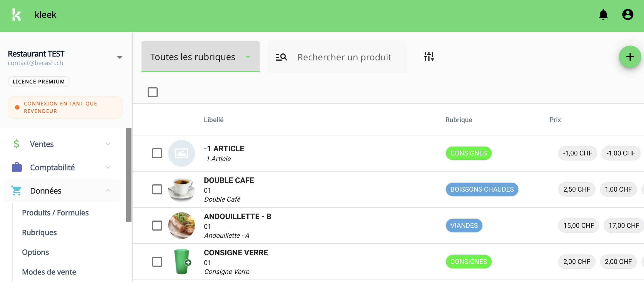Click the Comptabilité briefcase icon
This screenshot has width=644, height=282.
click(17, 167)
